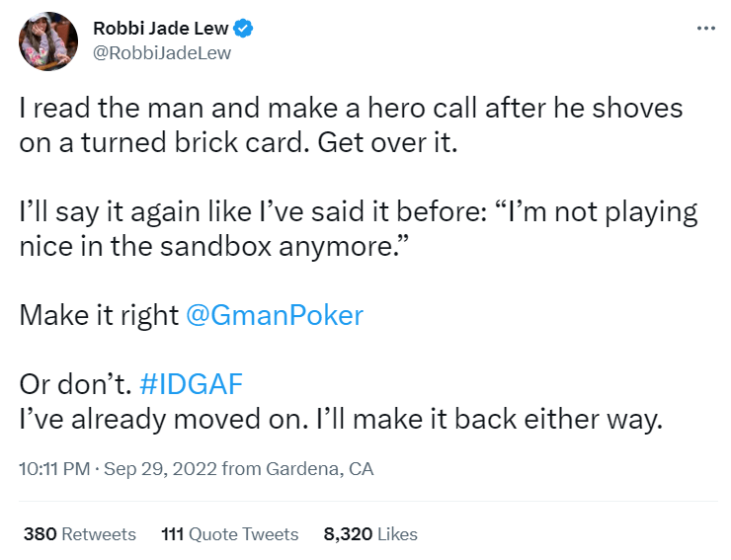Viewport: 731px width, 560px height.
Task: Click the "Make it right" text
Action: 99,316
